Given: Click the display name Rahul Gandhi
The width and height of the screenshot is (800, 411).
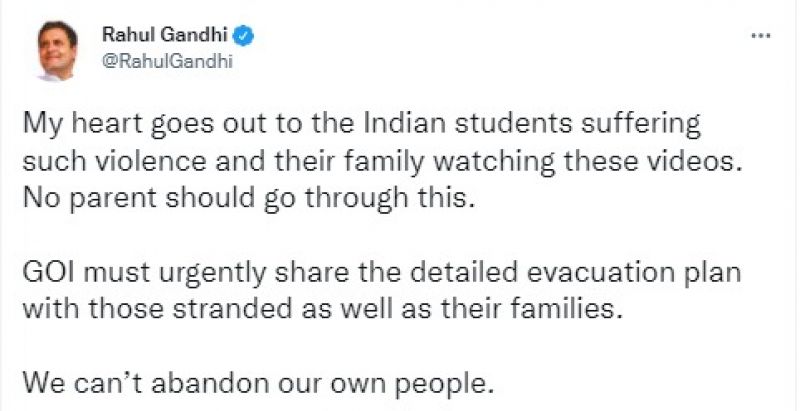Looking at the screenshot, I should tap(166, 36).
